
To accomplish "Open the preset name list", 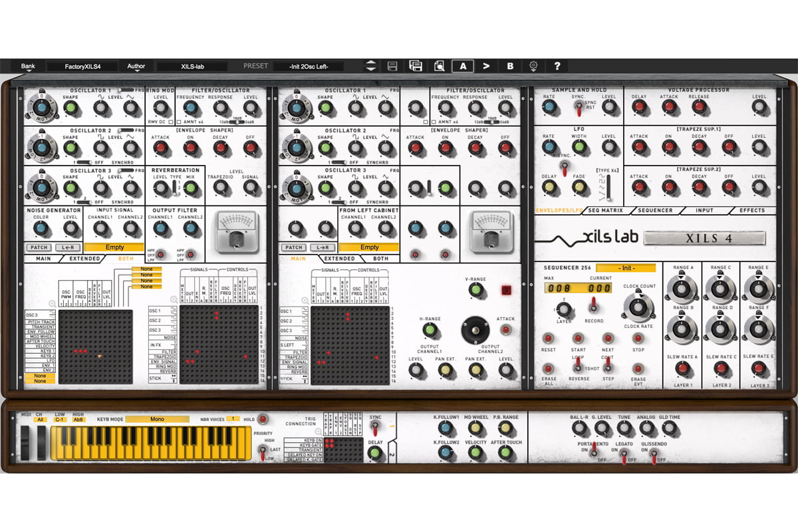I will click(307, 66).
